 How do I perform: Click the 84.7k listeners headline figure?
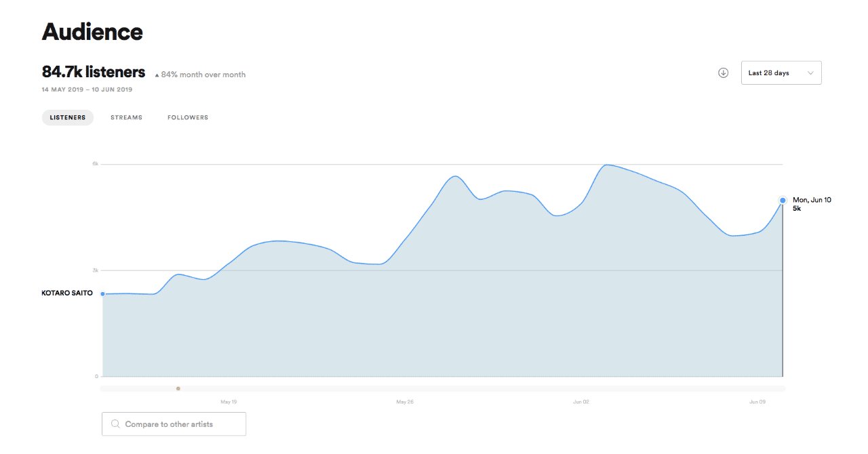94,72
